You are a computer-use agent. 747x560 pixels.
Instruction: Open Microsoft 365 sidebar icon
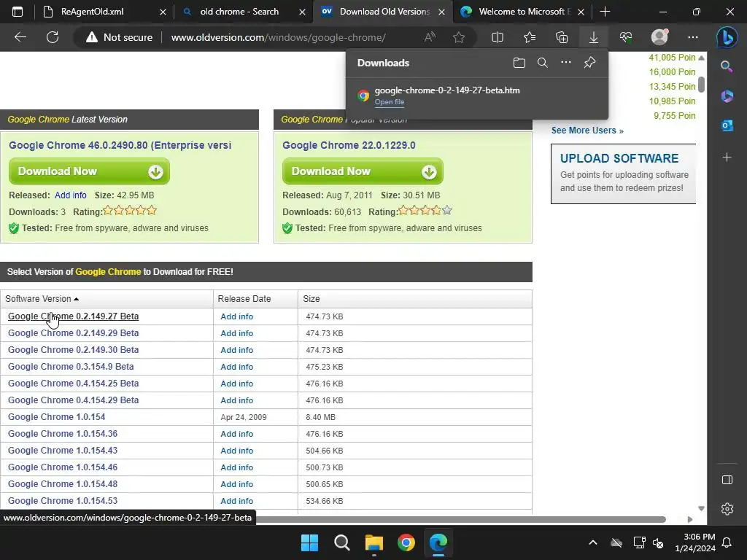[727, 96]
